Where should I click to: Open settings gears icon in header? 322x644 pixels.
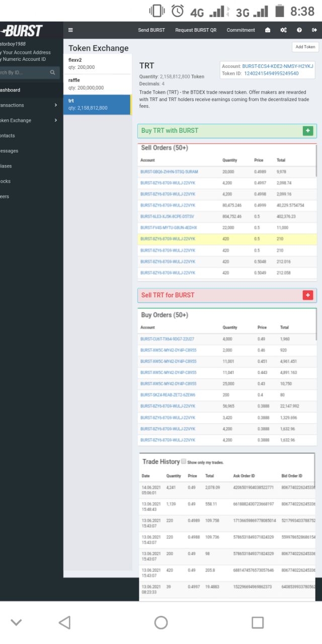click(284, 30)
